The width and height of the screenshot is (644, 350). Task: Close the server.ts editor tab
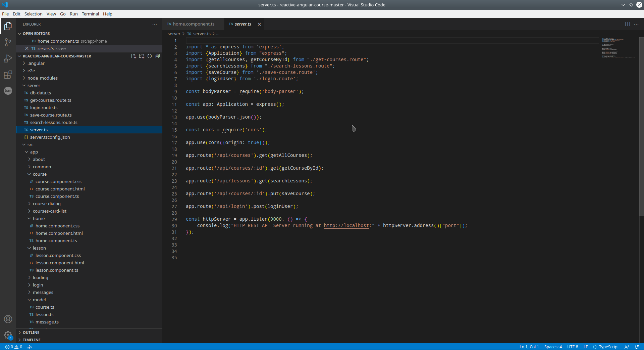[259, 24]
